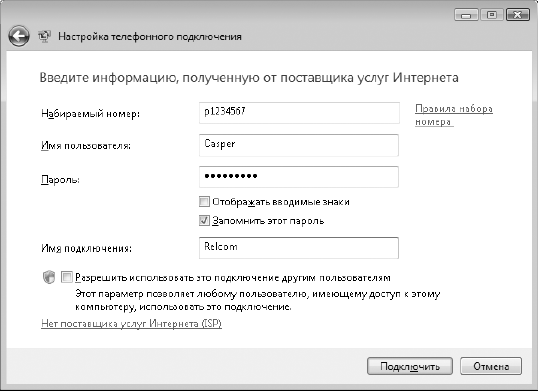Click the 'Имя подключения' field containing Relcom
538x391 pixels.
point(299,248)
